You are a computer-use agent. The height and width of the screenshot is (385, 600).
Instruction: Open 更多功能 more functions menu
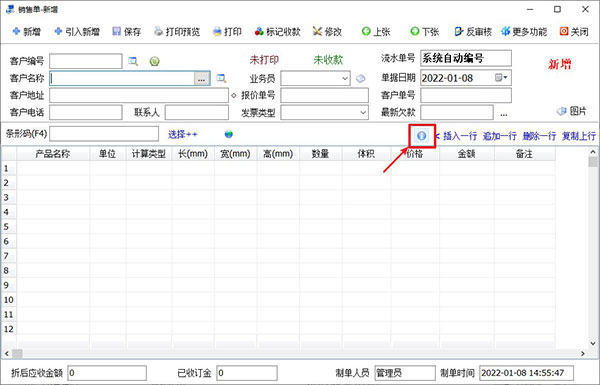click(x=524, y=31)
